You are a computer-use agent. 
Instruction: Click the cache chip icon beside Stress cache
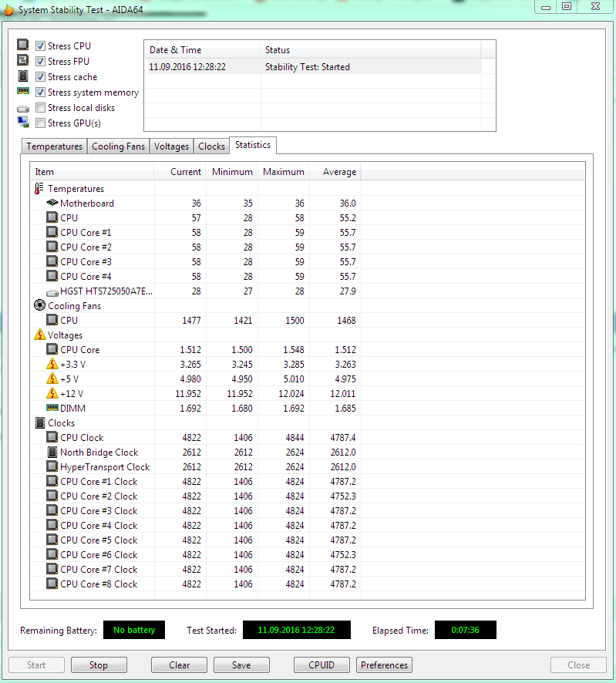[23, 76]
